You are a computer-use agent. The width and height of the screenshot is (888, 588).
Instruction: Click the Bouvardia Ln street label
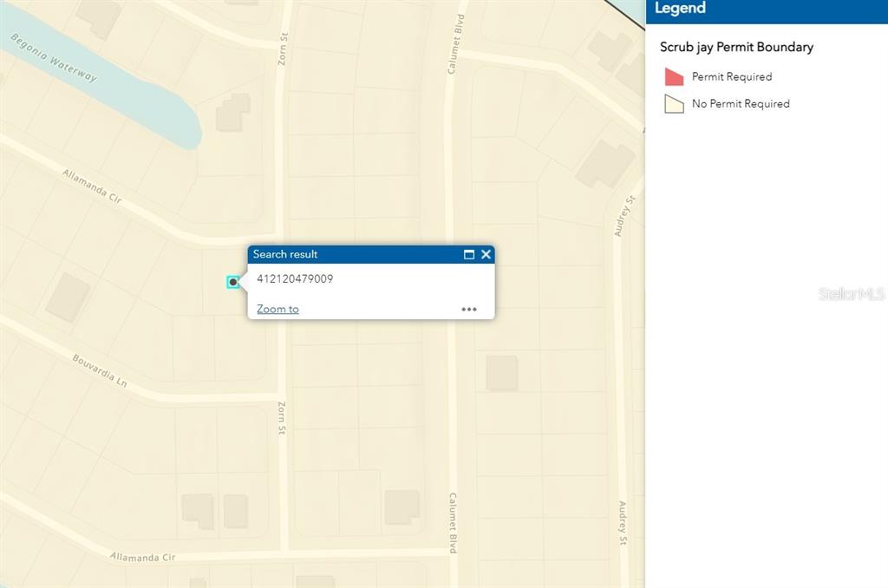99,370
